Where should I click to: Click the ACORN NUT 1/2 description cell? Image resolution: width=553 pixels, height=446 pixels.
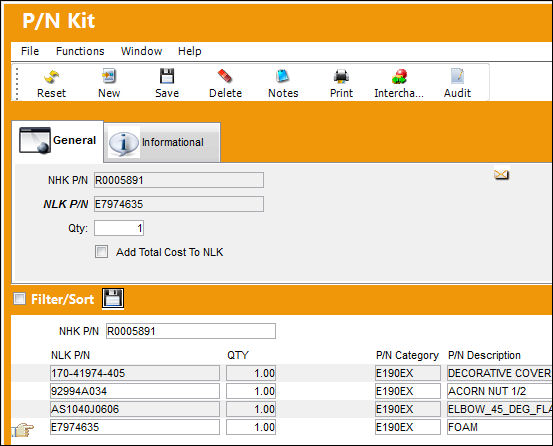[x=500, y=391]
